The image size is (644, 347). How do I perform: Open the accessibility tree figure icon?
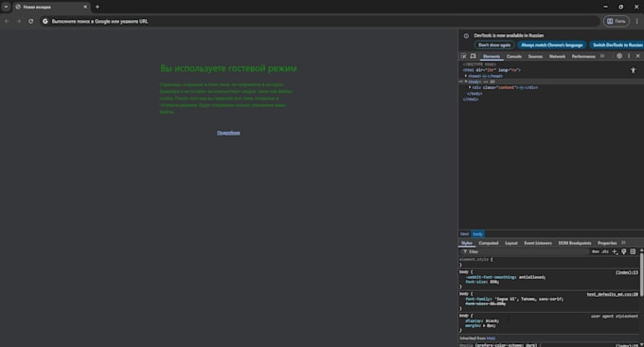tap(634, 70)
